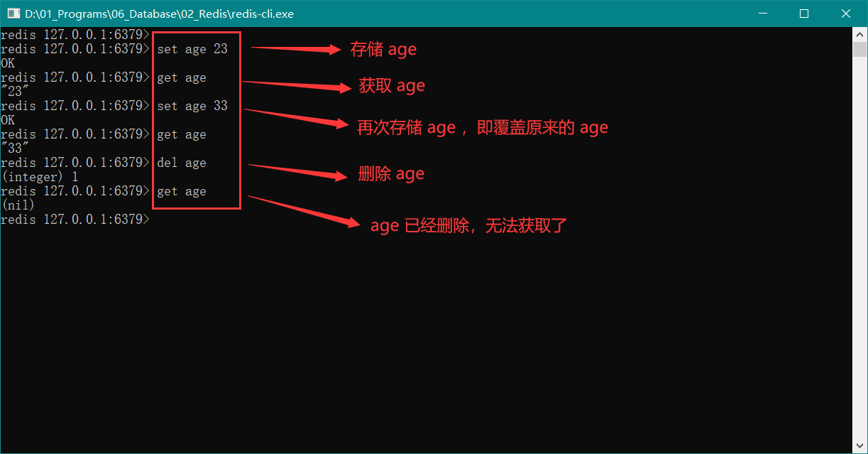Click the '删除 age' annotation label
Viewport: 868px width, 454px height.
coord(391,174)
